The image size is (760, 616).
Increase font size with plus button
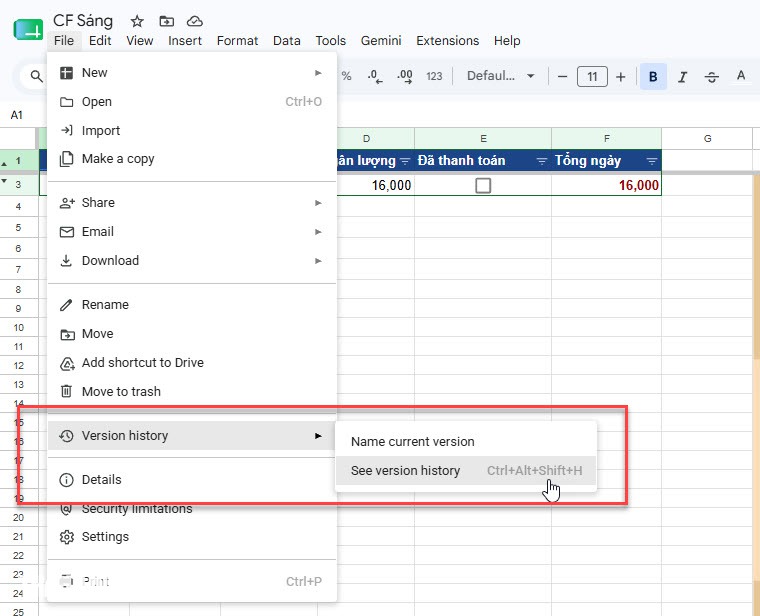(620, 77)
